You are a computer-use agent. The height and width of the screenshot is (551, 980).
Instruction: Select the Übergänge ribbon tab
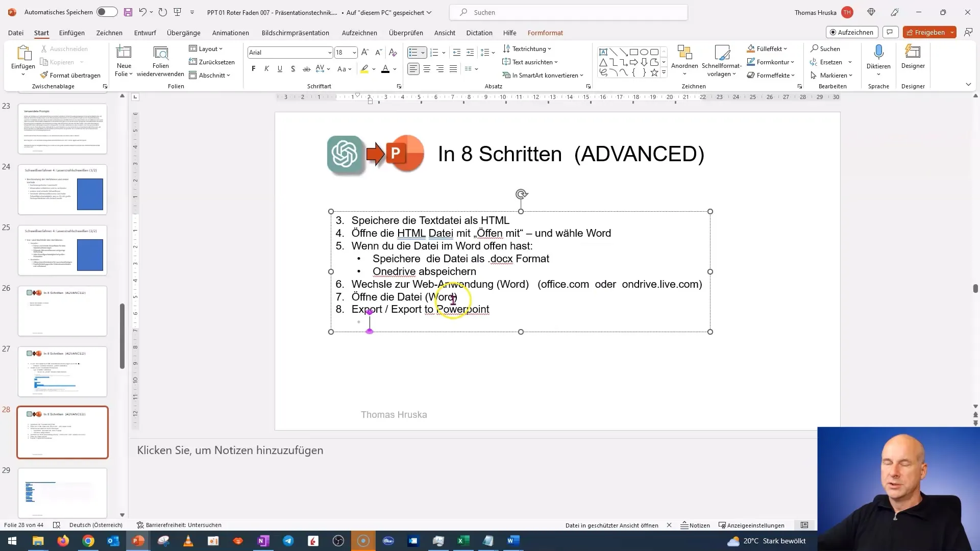(x=183, y=32)
